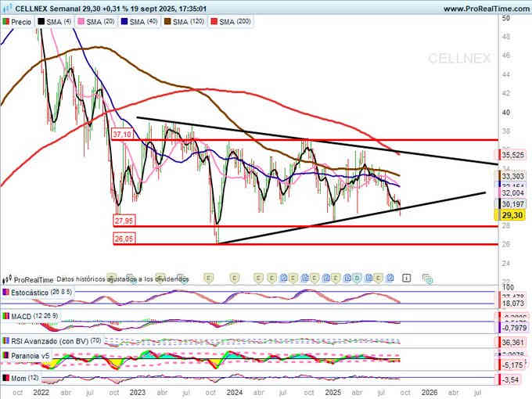Click the brown SMA (120) color swatch
Screen dimensions: 532x399
tap(167, 22)
